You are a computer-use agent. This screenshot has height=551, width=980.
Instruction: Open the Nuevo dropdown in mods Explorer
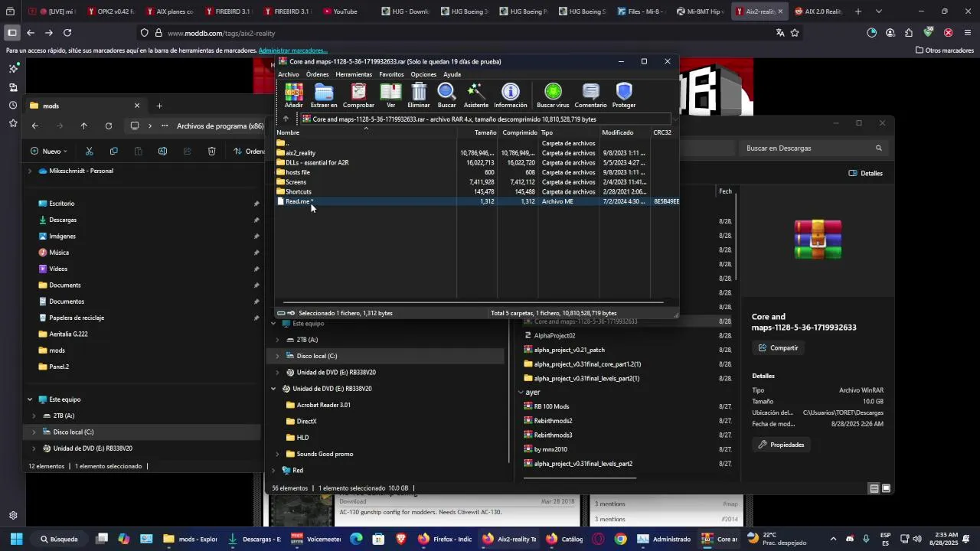pyautogui.click(x=49, y=152)
